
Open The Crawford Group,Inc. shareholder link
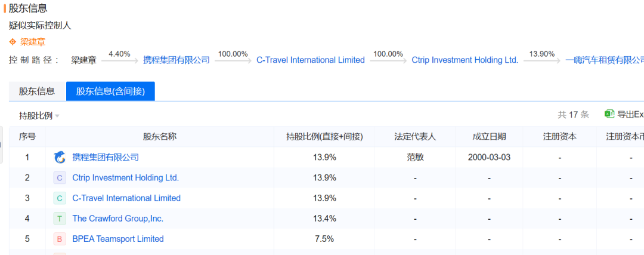tap(118, 219)
